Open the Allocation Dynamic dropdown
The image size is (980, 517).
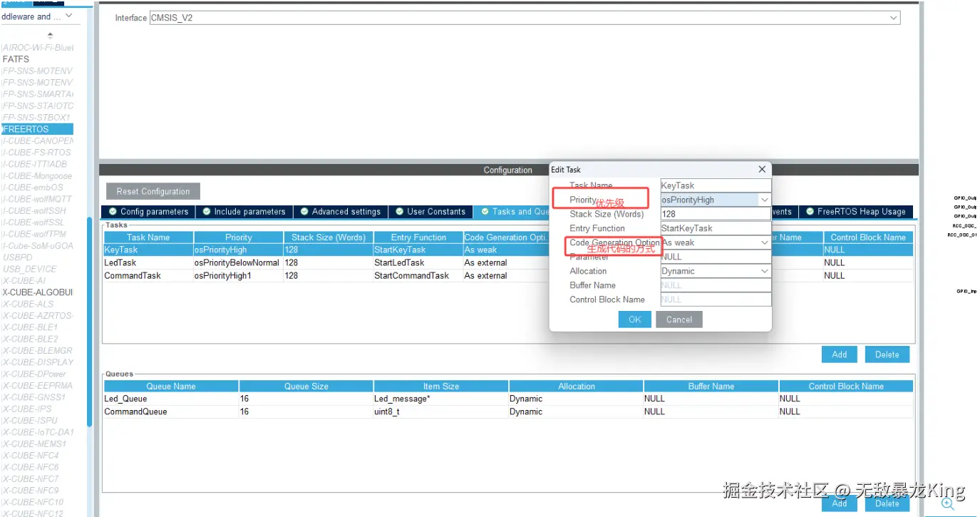click(x=764, y=271)
